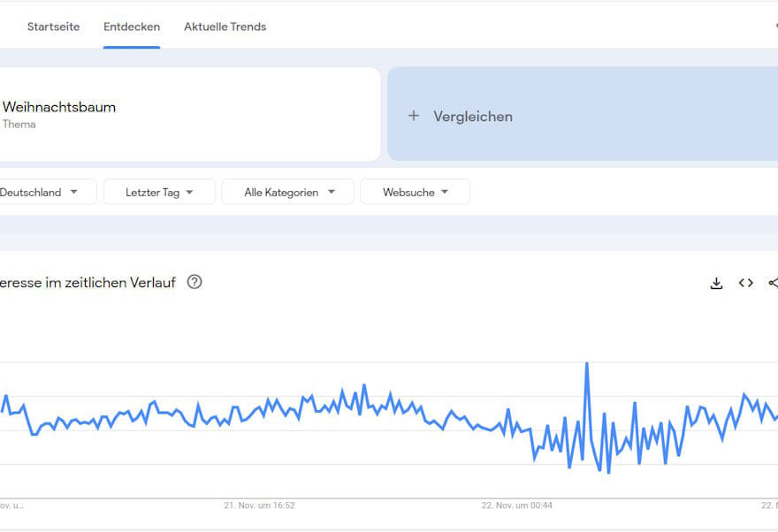This screenshot has height=532, width=778.
Task: Click the lowest dip of the trend line
Action: coord(608,472)
